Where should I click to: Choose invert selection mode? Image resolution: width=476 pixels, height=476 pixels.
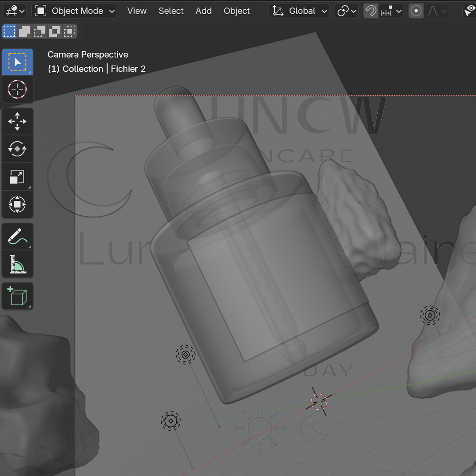click(x=54, y=31)
